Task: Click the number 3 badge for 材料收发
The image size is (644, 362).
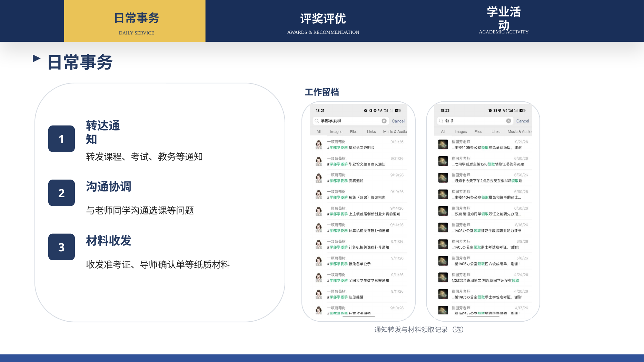Action: coord(61,247)
